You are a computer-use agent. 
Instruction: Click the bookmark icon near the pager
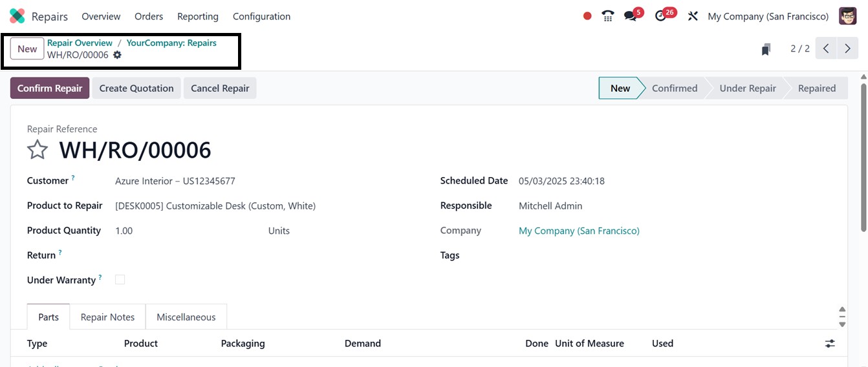click(x=766, y=49)
